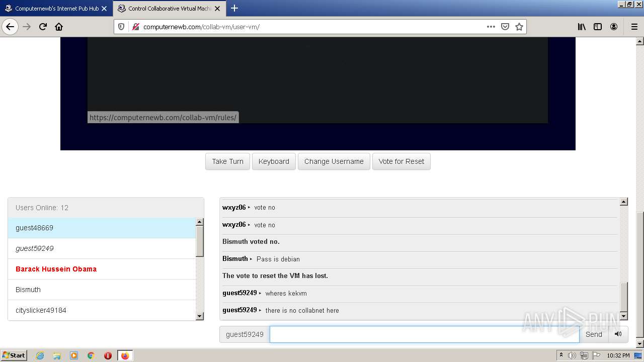Click 'there is no collabnet here' message
644x362 pixels.
[x=302, y=311]
